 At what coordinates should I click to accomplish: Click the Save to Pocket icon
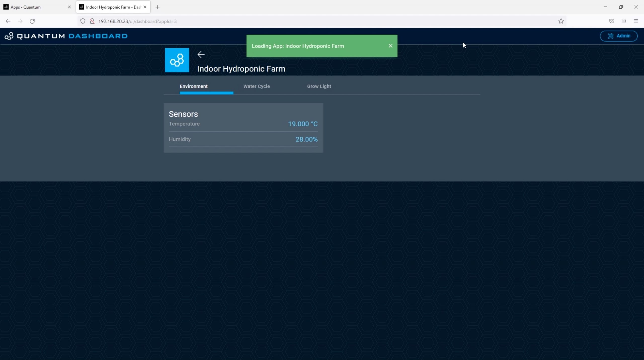612,21
